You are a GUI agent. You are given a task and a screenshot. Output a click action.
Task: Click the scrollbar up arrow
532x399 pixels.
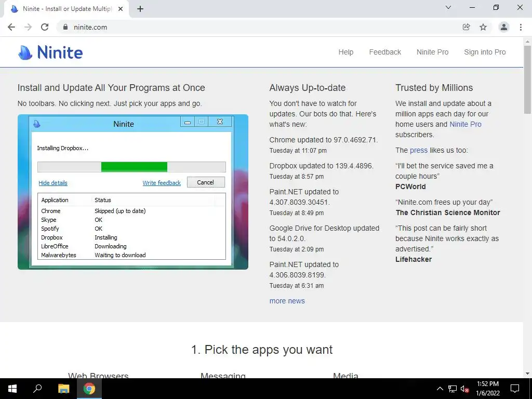pyautogui.click(x=527, y=42)
